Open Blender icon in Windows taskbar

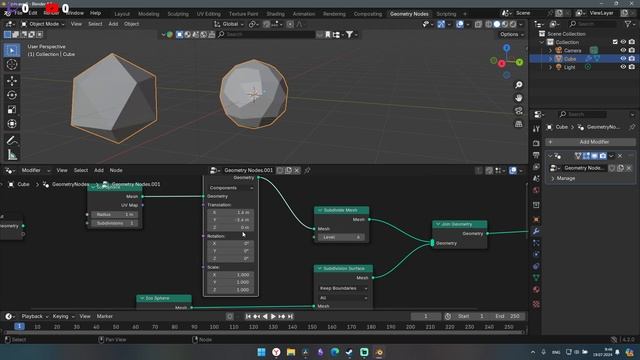(x=379, y=352)
